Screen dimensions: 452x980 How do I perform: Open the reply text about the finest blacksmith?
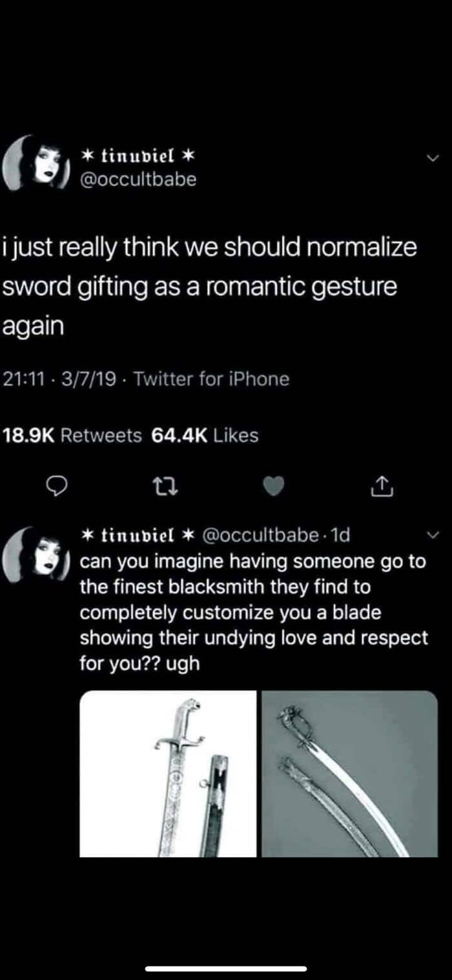pos(254,612)
